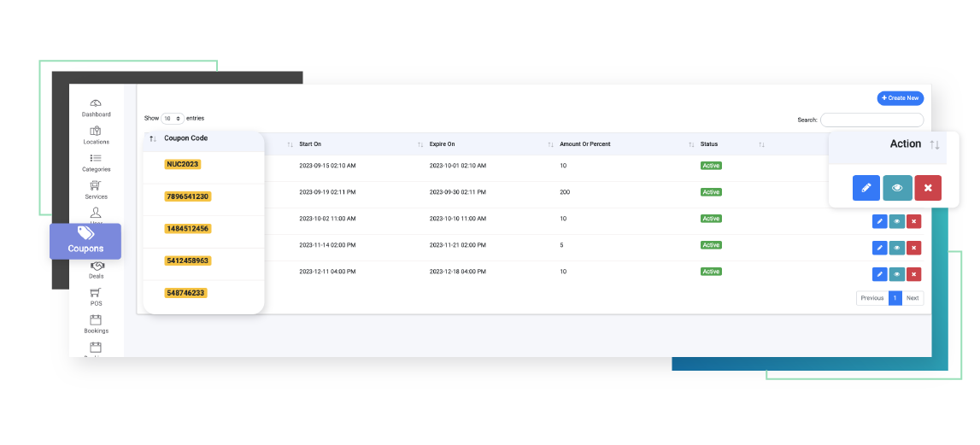Click the large blue pencil edit icon
Viewport: 980px width, 445px height.
point(866,188)
